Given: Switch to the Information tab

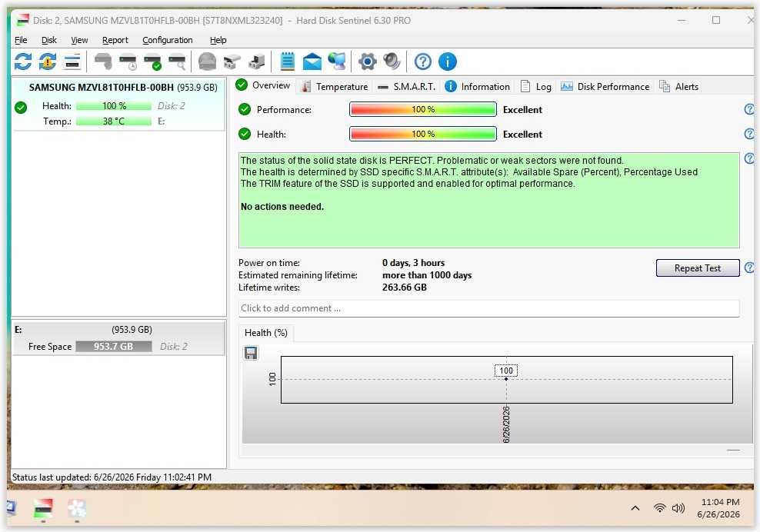Looking at the screenshot, I should [478, 87].
